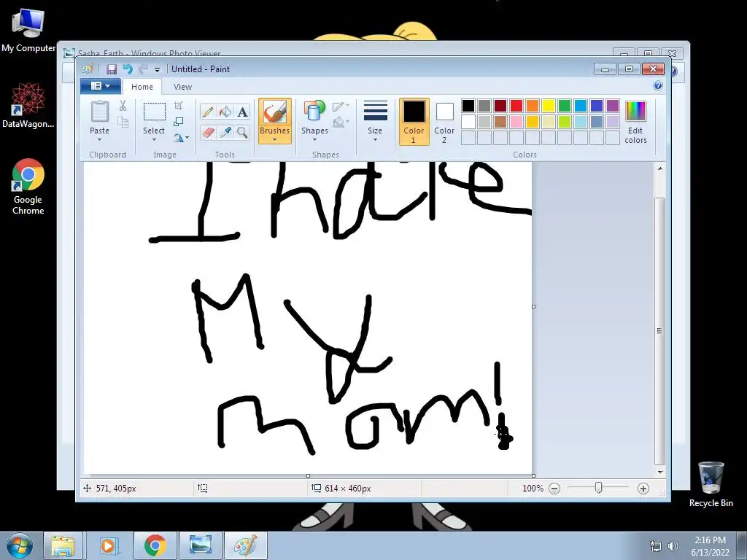Click the canvas bottom-right resize handle

point(533,475)
